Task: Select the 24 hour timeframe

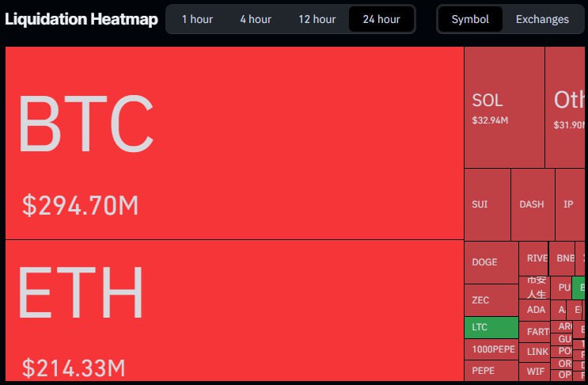Action: coord(381,19)
